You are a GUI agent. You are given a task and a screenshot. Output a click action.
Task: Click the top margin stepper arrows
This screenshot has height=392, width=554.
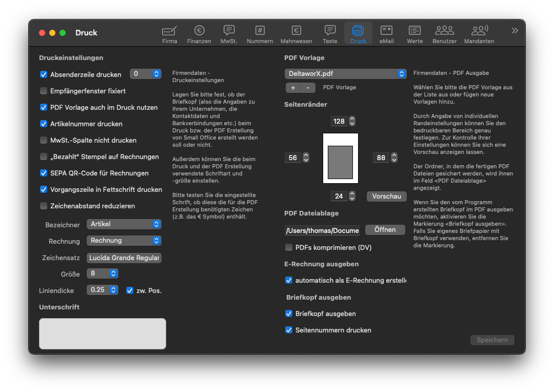352,122
